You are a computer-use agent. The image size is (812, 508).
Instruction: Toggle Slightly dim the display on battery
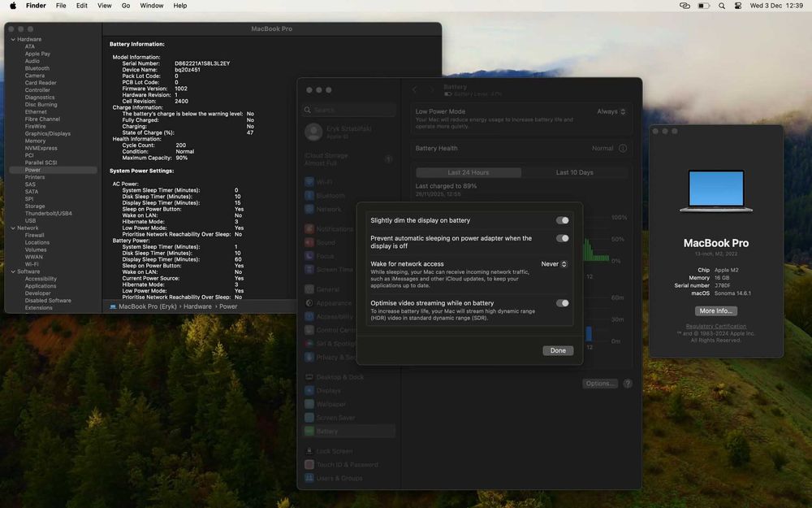click(563, 220)
